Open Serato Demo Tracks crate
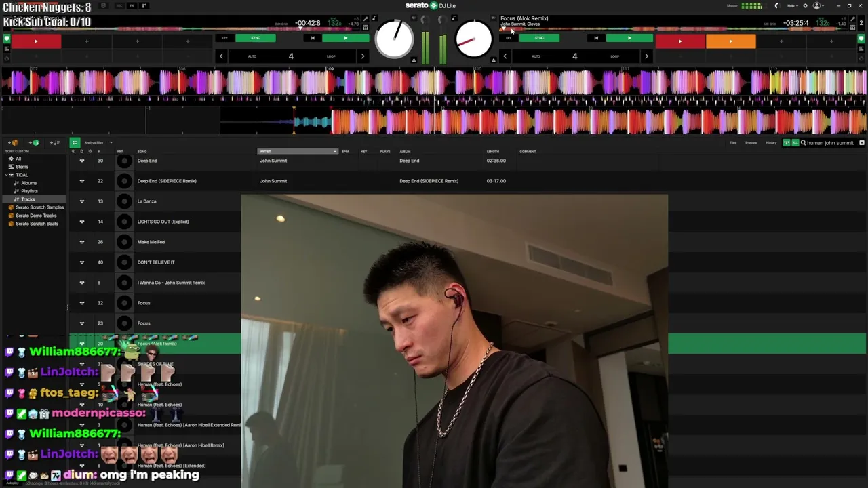The height and width of the screenshot is (488, 868). coord(36,216)
